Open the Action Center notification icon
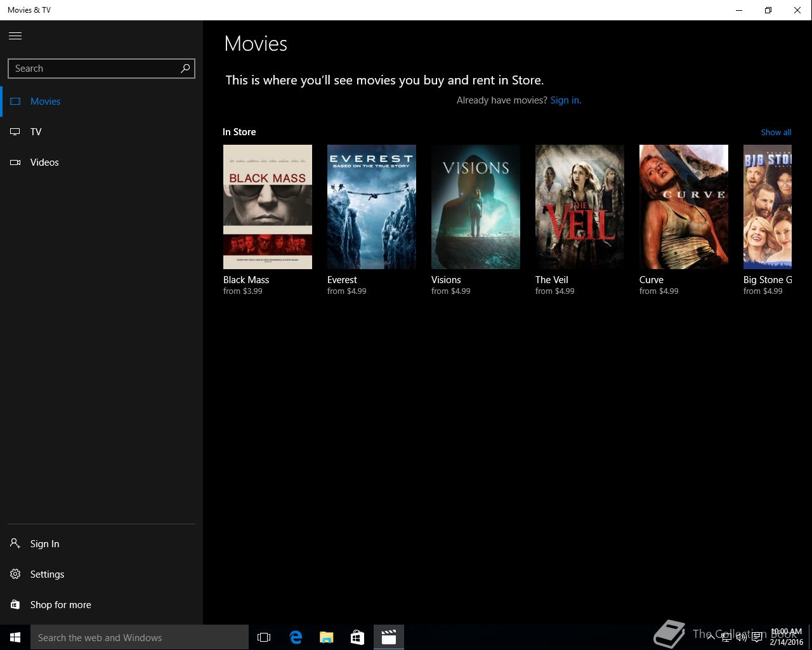Screen dimensions: 812x650 [757, 637]
